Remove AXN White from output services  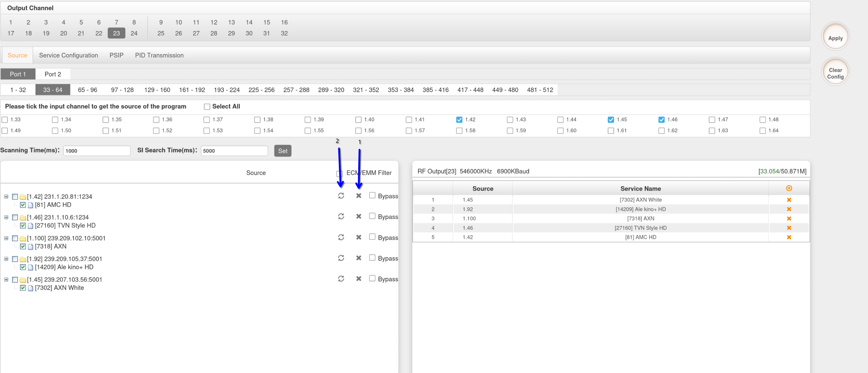pyautogui.click(x=788, y=200)
